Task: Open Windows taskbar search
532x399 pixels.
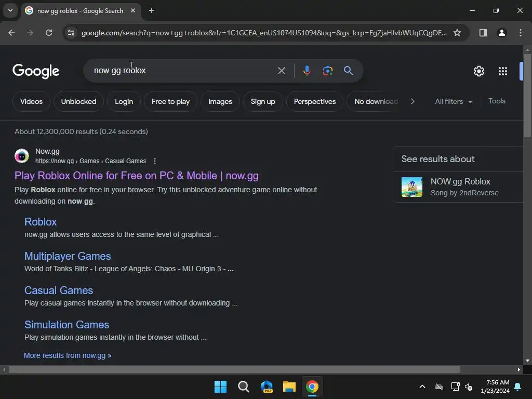Action: pos(243,387)
